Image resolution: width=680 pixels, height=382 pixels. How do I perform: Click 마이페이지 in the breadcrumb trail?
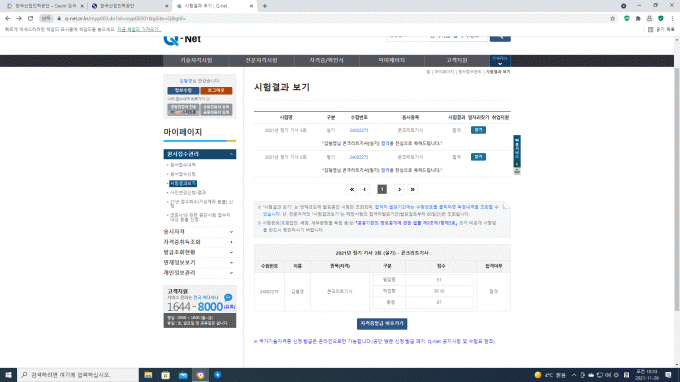pyautogui.click(x=444, y=72)
